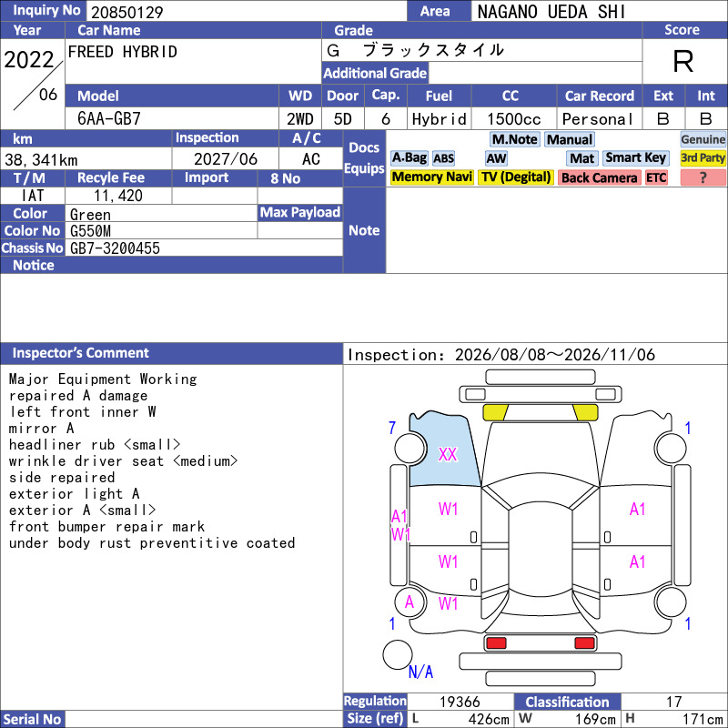Click the 'under body rust preventitive coated' comment
Image resolution: width=728 pixels, height=728 pixels.
point(152,543)
